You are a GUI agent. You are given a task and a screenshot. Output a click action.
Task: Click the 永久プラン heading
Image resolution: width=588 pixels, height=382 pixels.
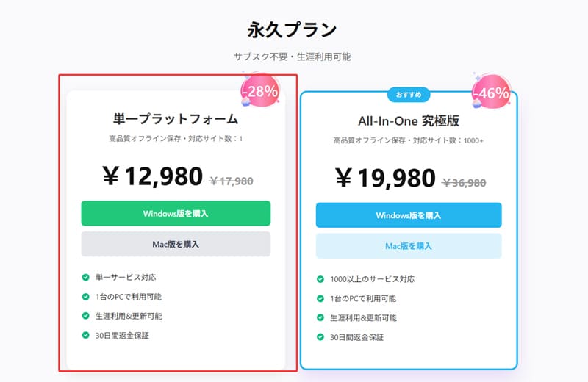pos(292,29)
